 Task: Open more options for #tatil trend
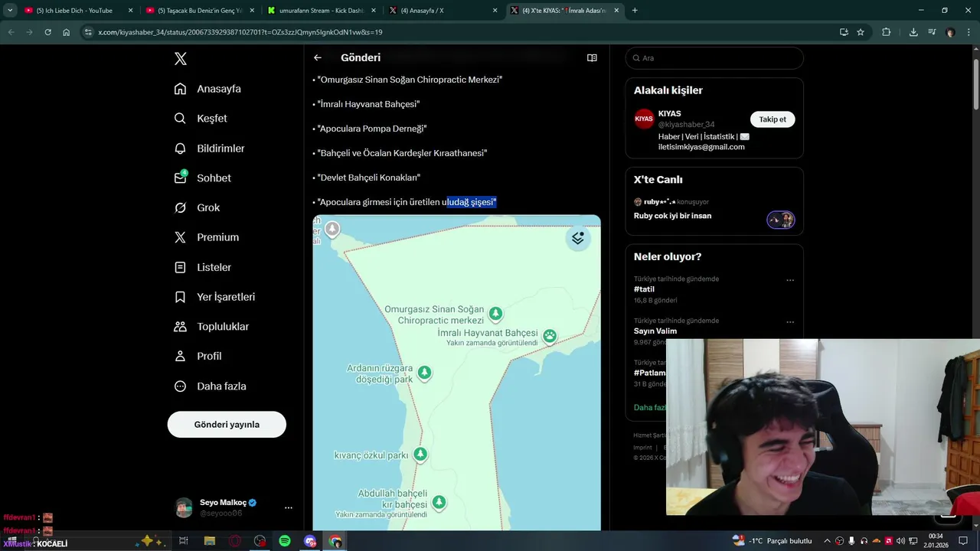pos(790,280)
